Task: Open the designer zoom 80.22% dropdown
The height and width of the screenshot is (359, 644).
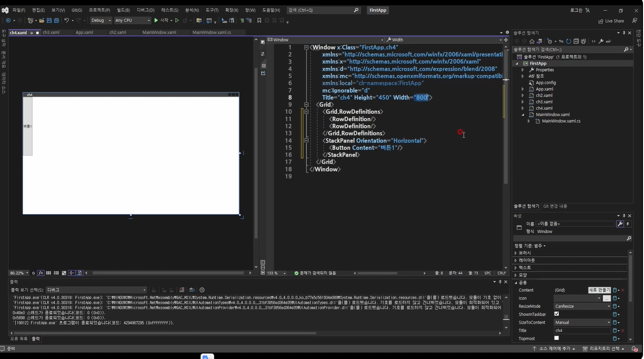Action: point(19,273)
